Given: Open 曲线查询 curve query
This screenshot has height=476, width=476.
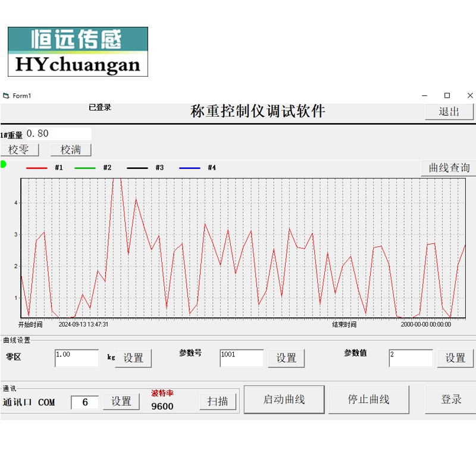Looking at the screenshot, I should (x=449, y=168).
